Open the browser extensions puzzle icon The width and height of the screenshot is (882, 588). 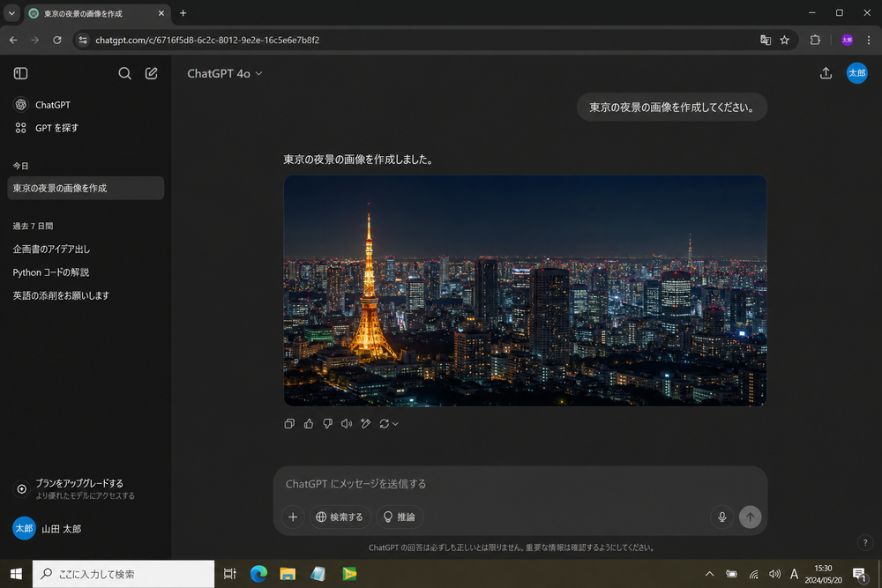tap(815, 40)
